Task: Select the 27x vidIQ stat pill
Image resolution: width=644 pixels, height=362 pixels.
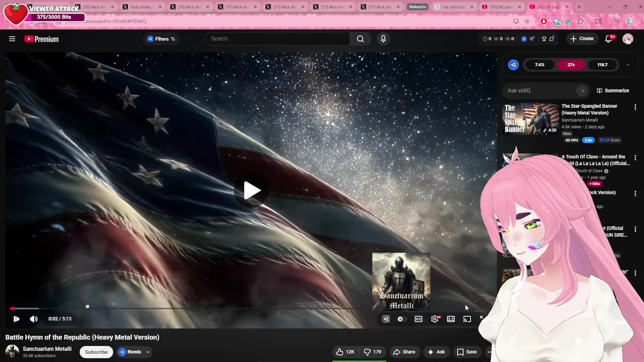Action: 571,65
